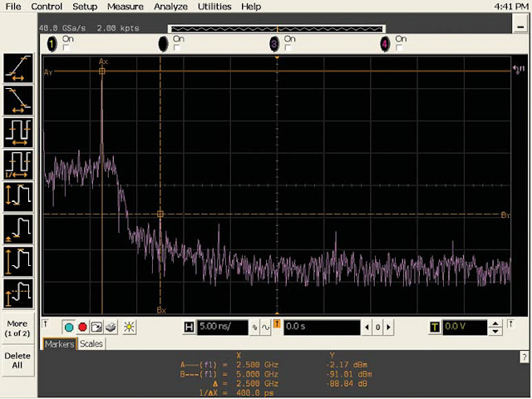
Task: Click channel 4 pink number button
Action: (385, 44)
